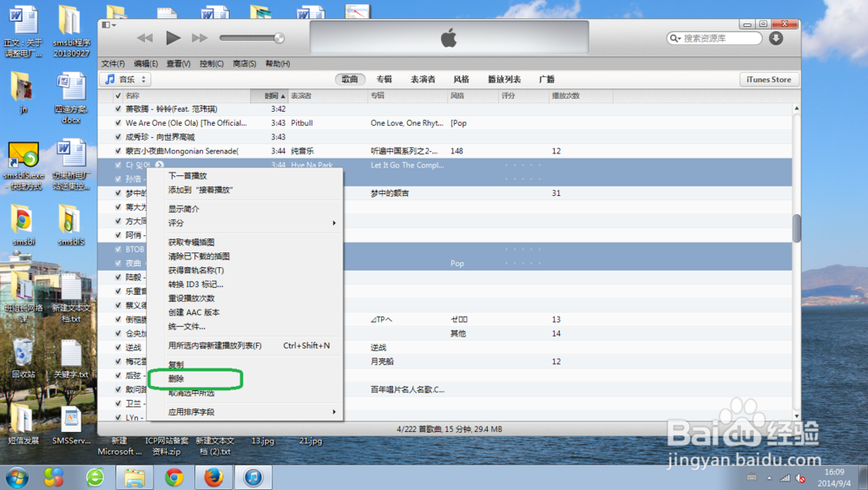Select the 关键字.txt desktop file

71,358
